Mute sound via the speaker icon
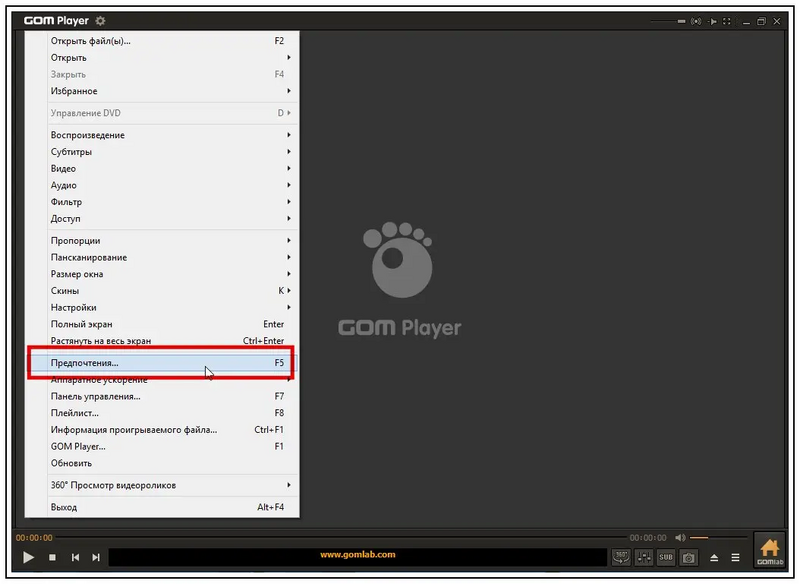800x584 pixels. 680,538
